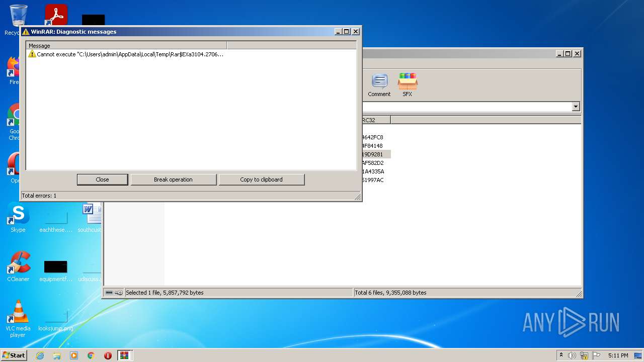The image size is (644, 362).
Task: Launch Windows Media Player from taskbar
Action: [x=74, y=355]
